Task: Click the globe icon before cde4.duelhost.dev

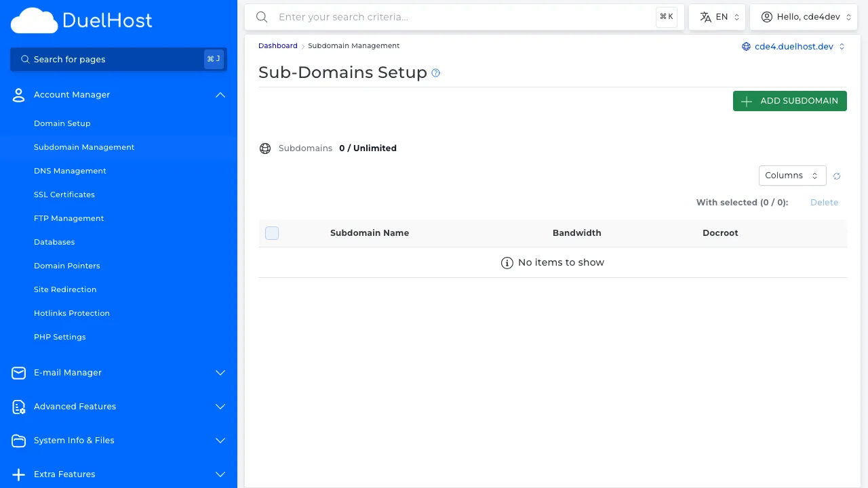Action: 746,47
